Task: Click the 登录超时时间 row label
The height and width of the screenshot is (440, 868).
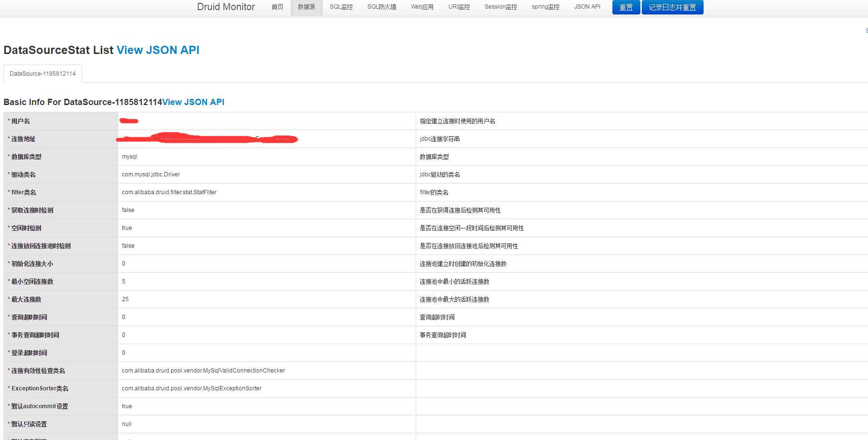Action: pos(29,353)
